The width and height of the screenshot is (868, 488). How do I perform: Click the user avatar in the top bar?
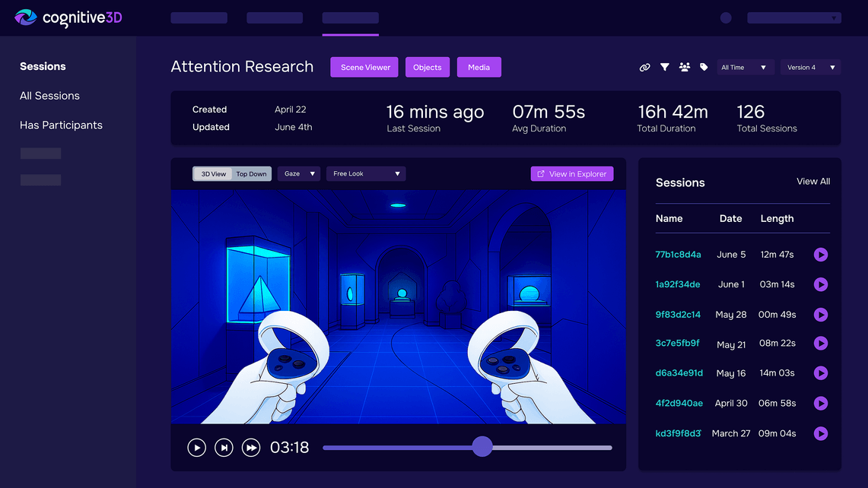725,17
